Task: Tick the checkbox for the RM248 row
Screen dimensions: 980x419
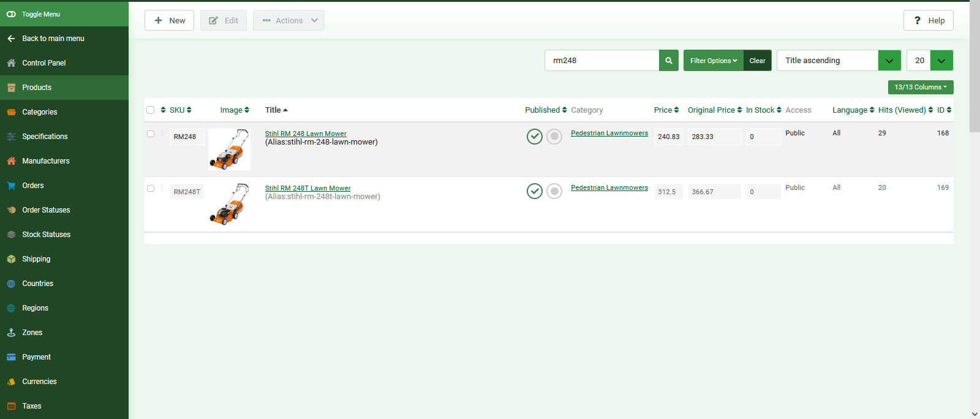Action: 151,134
